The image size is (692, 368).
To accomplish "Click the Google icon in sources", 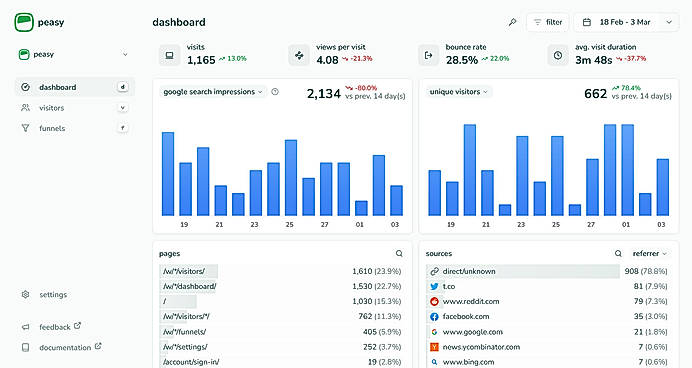I will click(434, 331).
